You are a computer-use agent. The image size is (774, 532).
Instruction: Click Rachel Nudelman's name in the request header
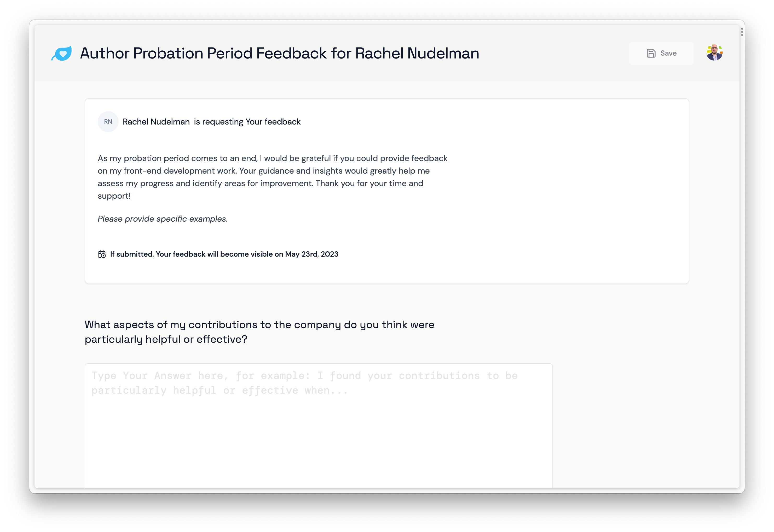156,121
